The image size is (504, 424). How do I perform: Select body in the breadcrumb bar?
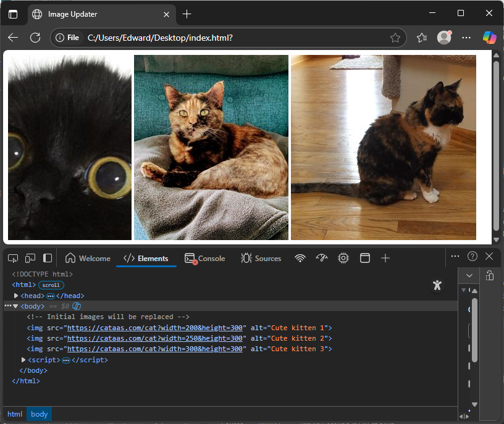point(39,414)
